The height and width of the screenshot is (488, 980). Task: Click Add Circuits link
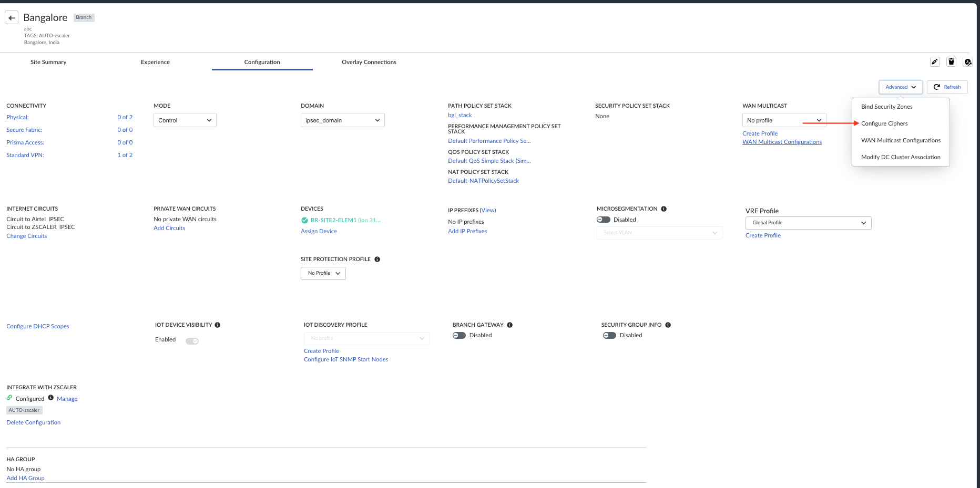point(169,228)
